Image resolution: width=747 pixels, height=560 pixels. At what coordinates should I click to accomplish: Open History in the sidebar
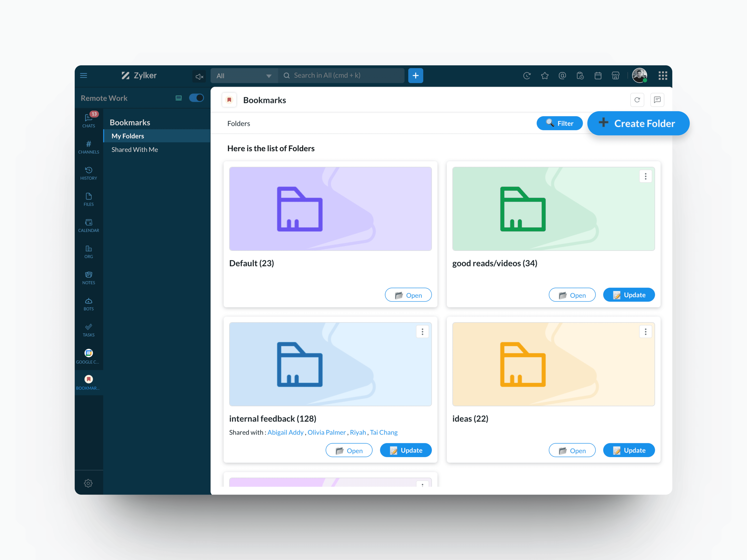(88, 174)
